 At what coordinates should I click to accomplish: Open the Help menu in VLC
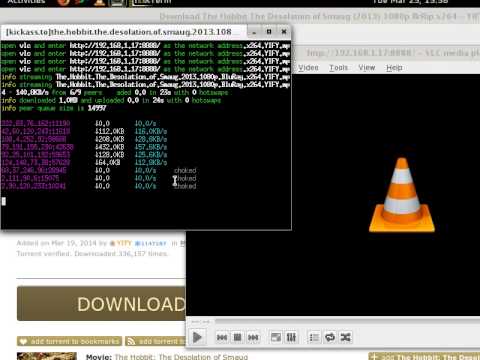click(394, 68)
